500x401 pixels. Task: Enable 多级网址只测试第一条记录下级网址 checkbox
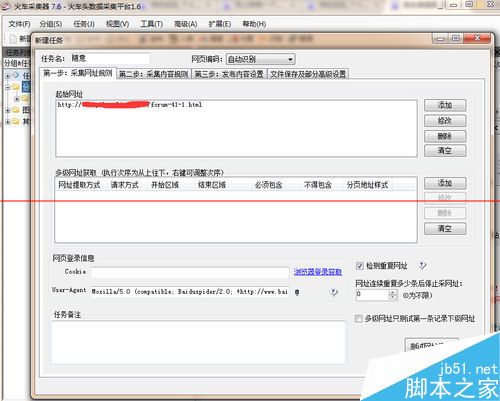(358, 319)
